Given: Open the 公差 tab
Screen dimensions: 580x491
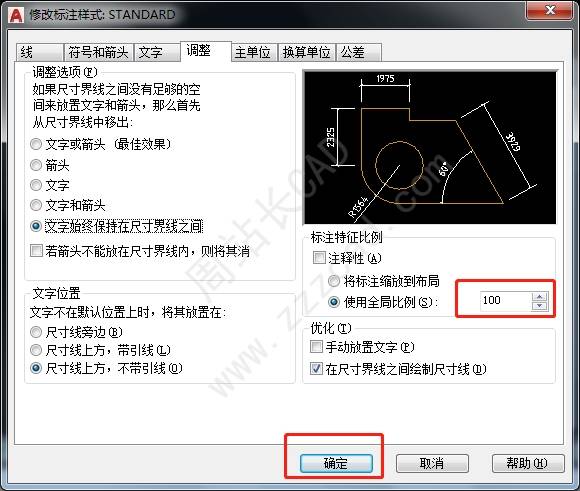Looking at the screenshot, I should pyautogui.click(x=358, y=52).
